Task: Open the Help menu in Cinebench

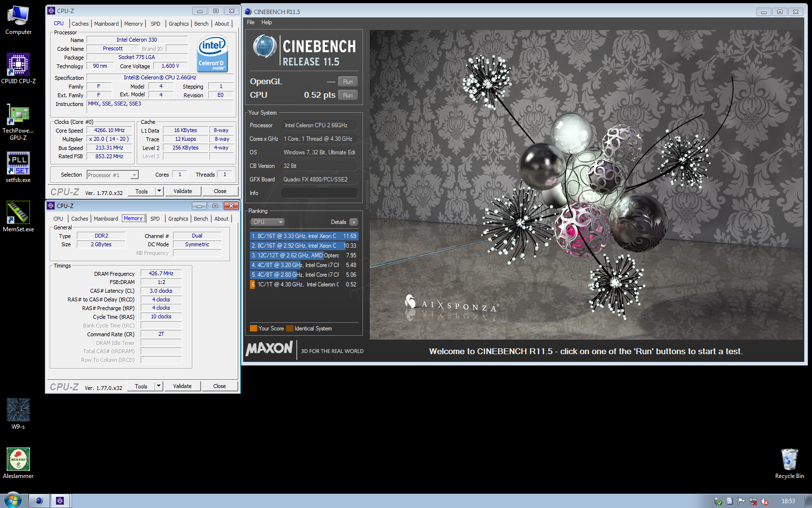Action: tap(267, 22)
